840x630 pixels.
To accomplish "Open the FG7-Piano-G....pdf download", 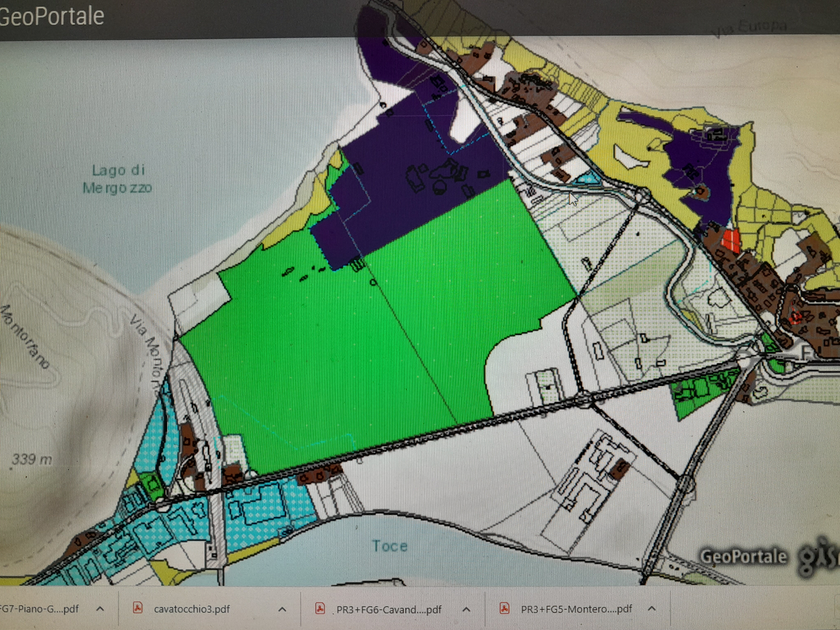I will 39,609.
